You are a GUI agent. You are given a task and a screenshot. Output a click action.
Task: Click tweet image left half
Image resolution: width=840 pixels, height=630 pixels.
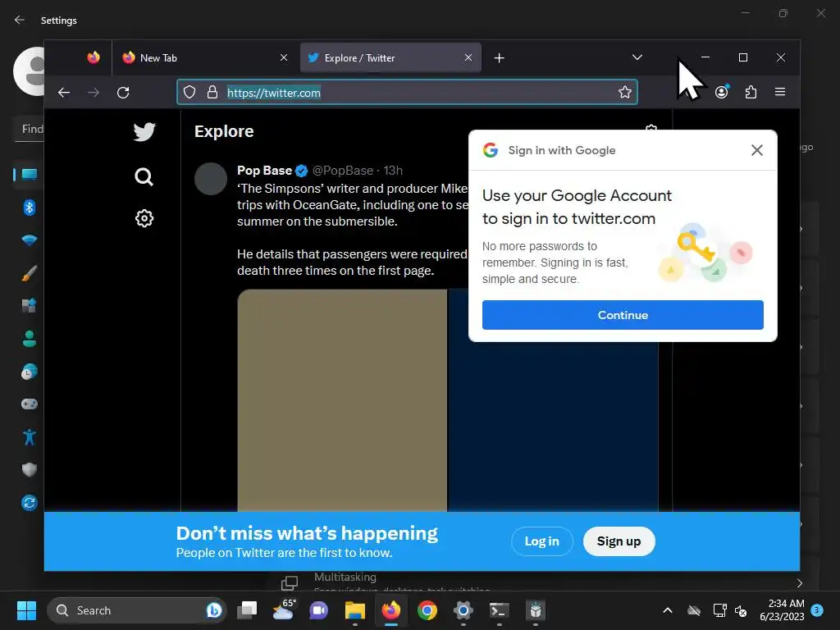342,400
